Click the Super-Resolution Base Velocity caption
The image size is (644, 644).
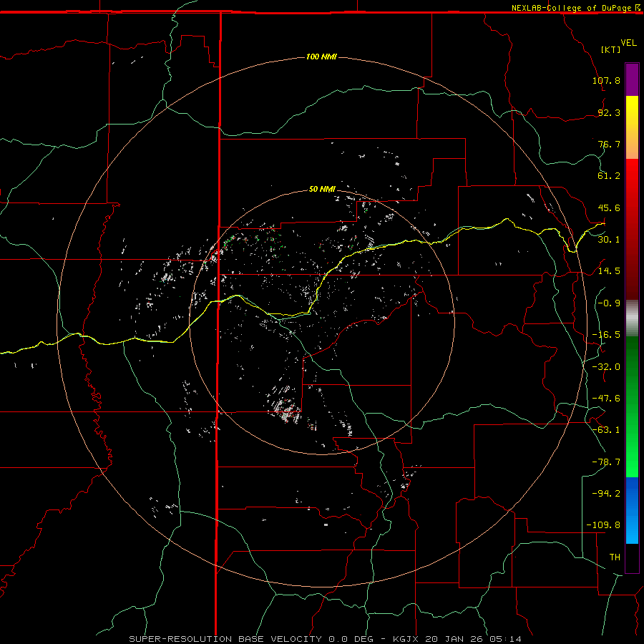(x=326, y=639)
